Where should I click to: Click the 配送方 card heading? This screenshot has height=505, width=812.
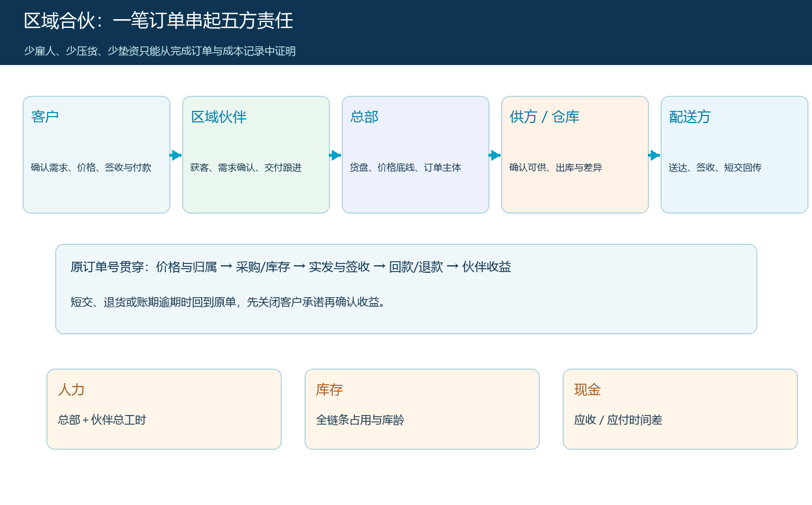[690, 117]
